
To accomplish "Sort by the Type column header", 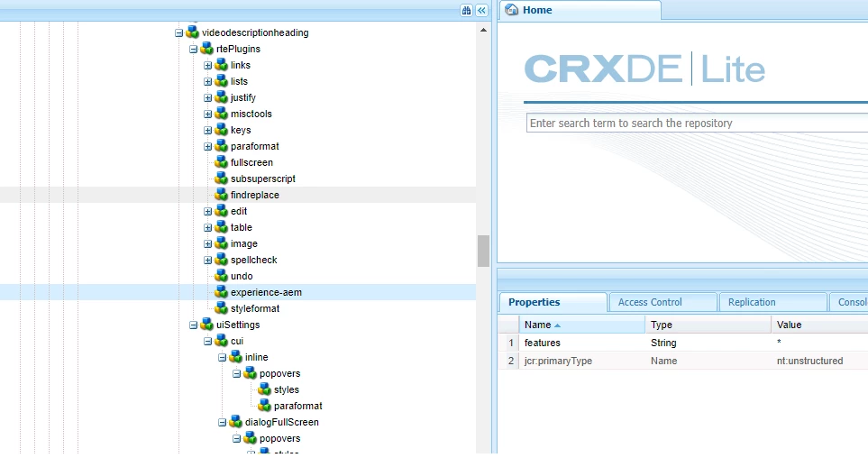I will 708,325.
